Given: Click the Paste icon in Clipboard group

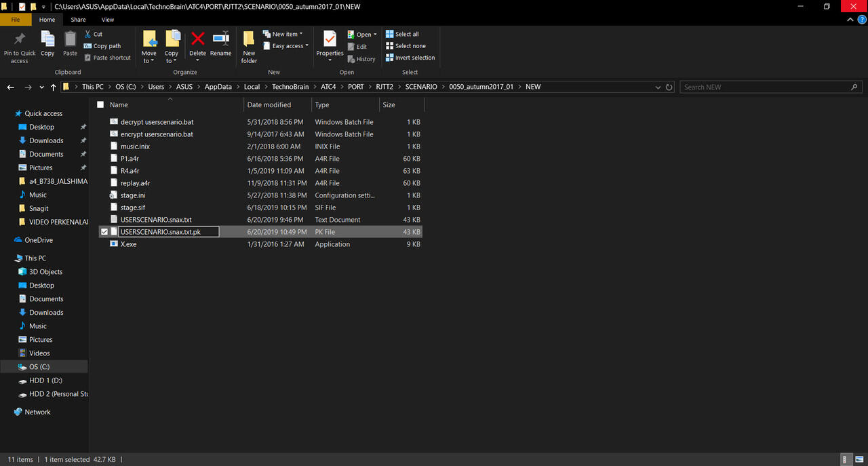Looking at the screenshot, I should (x=70, y=39).
